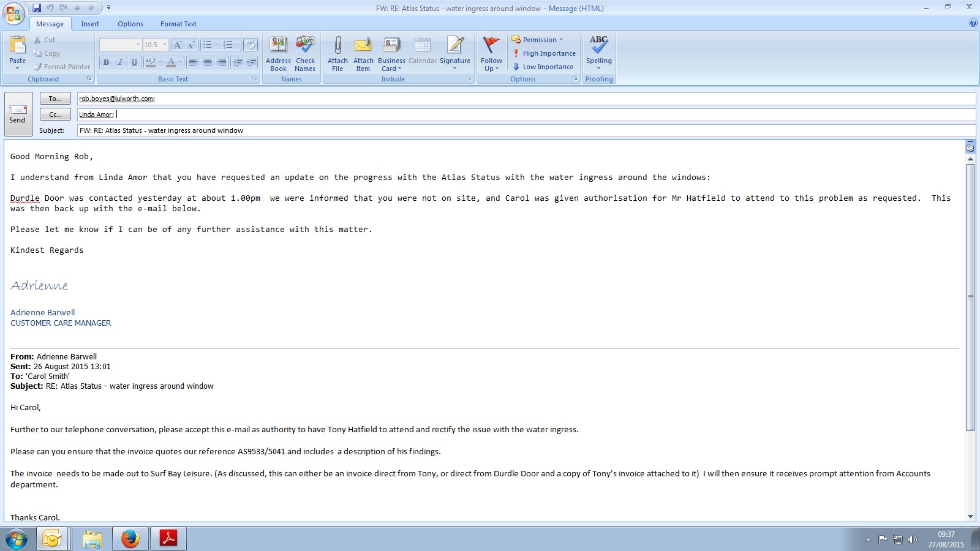Toggle the numbered list
This screenshot has height=551, width=980.
[228, 45]
